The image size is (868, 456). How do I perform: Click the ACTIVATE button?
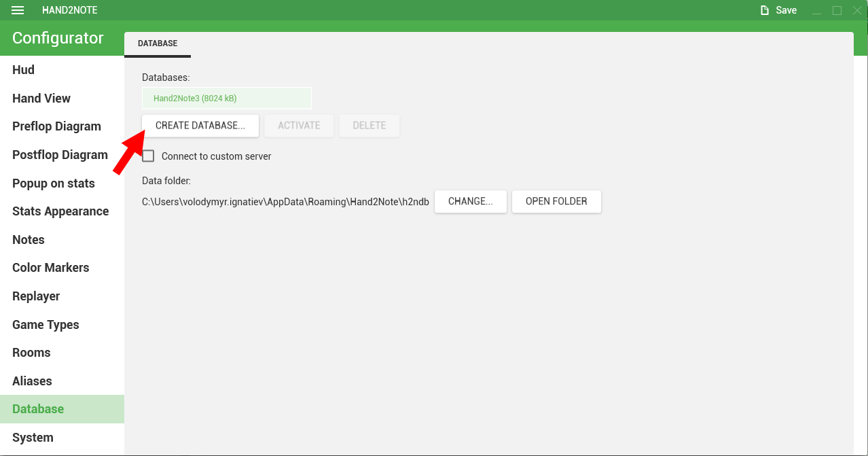299,126
